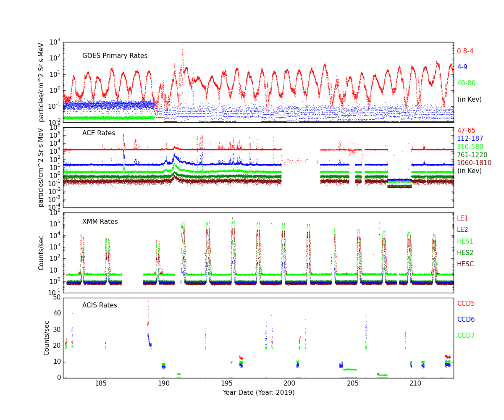Select the LE1 label in XMM legend
Image resolution: width=504 pixels, height=420 pixels.
click(462, 218)
